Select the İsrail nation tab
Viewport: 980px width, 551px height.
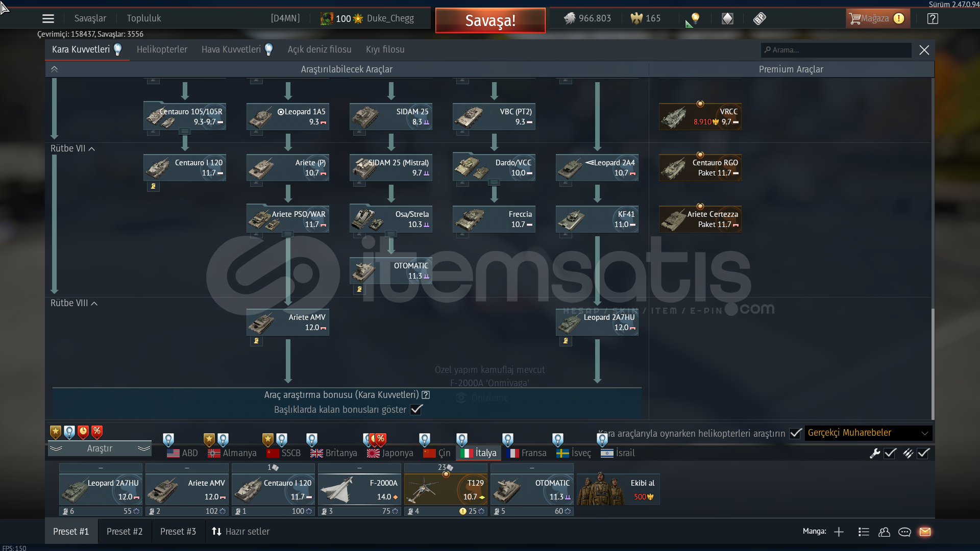point(618,453)
